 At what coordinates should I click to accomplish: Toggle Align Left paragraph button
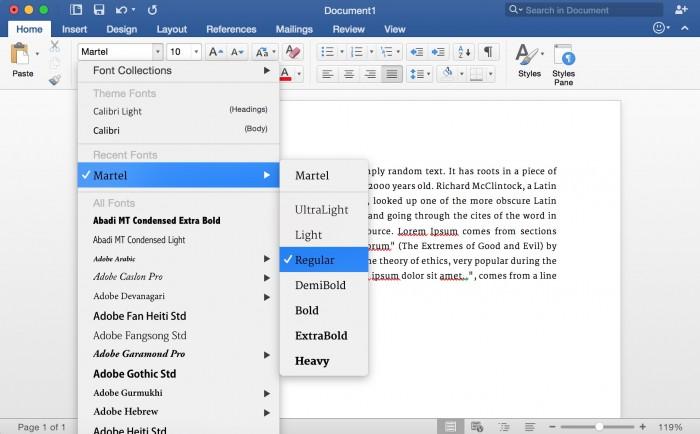(327, 74)
